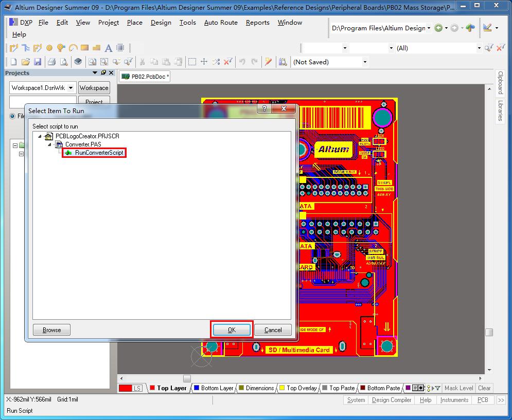Open browse component libraries icon
The width and height of the screenshot is (512, 420).
(283, 62)
